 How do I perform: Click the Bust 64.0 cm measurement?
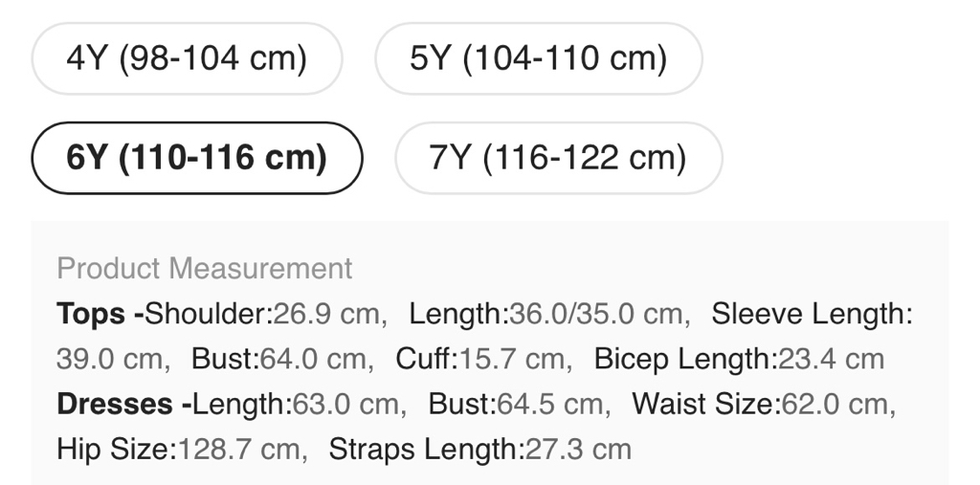click(x=279, y=360)
